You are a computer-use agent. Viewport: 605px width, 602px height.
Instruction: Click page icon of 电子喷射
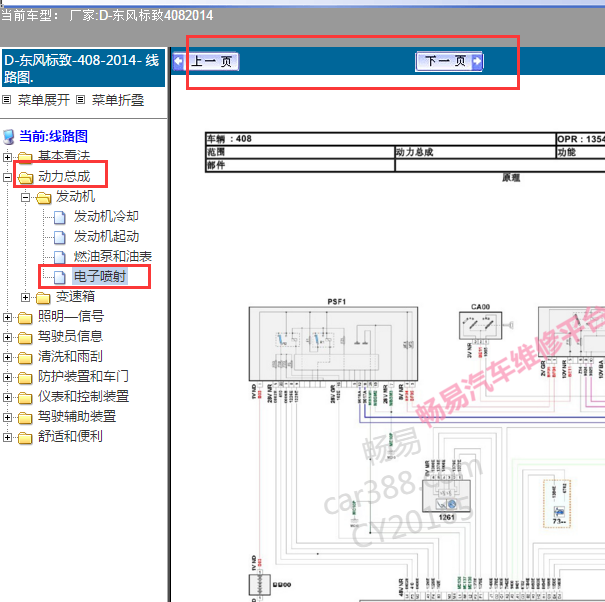(x=59, y=277)
